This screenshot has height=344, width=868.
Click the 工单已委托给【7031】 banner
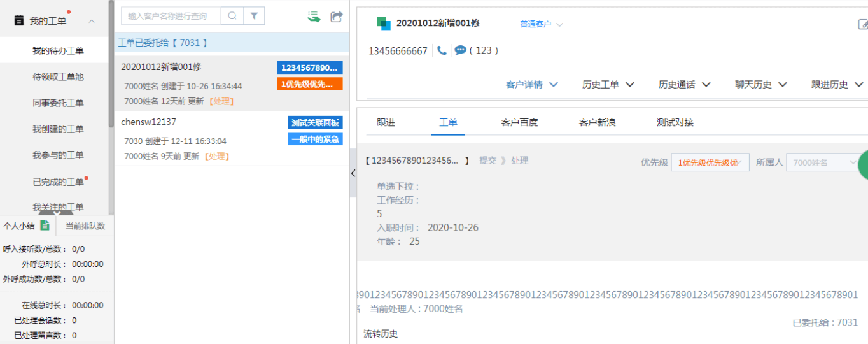[x=232, y=43]
